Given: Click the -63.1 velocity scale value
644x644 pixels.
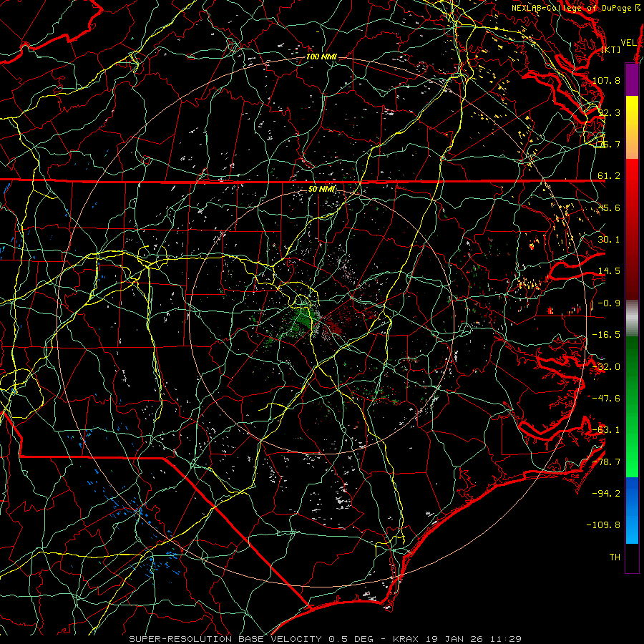Looking at the screenshot, I should [606, 430].
